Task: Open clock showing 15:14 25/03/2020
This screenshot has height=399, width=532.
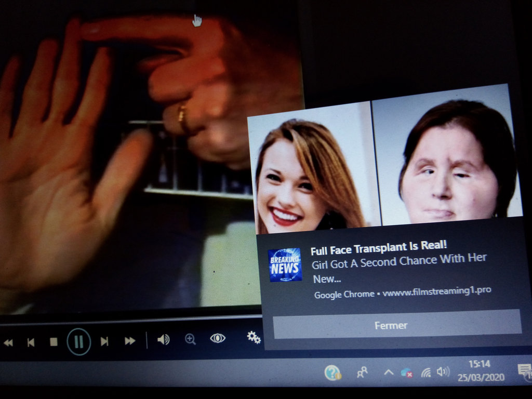Action: pos(481,370)
